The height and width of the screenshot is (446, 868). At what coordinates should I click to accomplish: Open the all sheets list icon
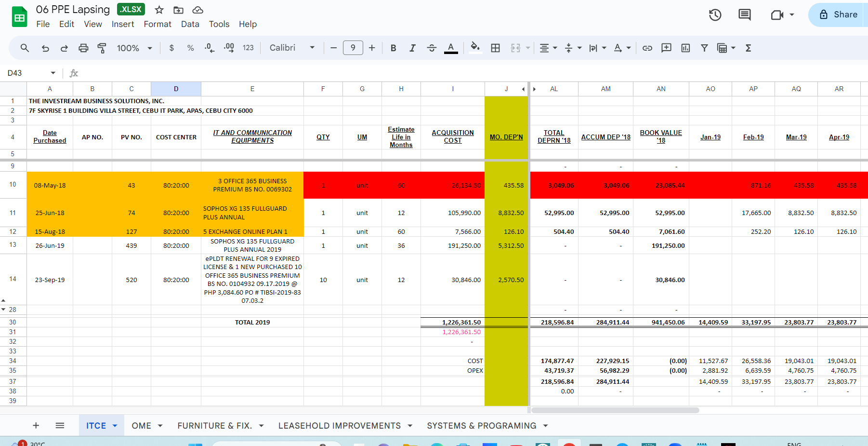pyautogui.click(x=60, y=425)
